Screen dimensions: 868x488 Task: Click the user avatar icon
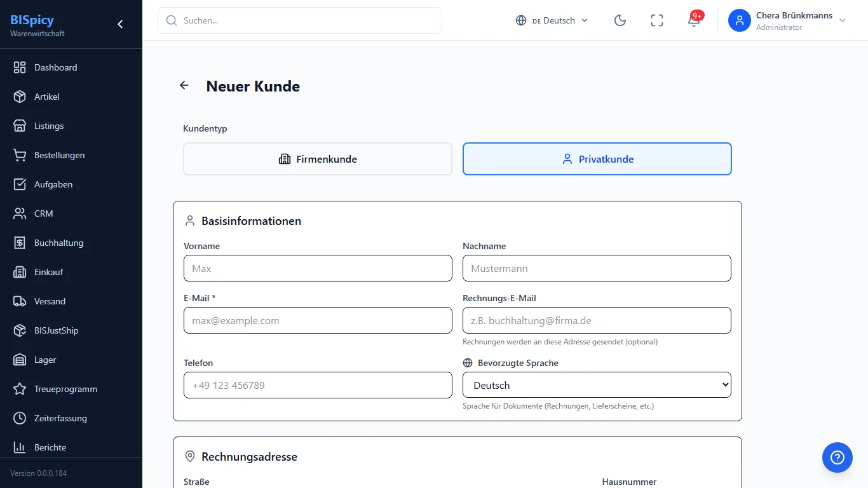[x=740, y=20]
